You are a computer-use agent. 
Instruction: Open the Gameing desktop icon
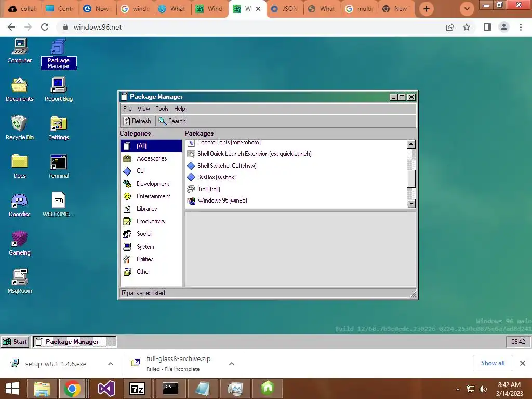point(20,243)
